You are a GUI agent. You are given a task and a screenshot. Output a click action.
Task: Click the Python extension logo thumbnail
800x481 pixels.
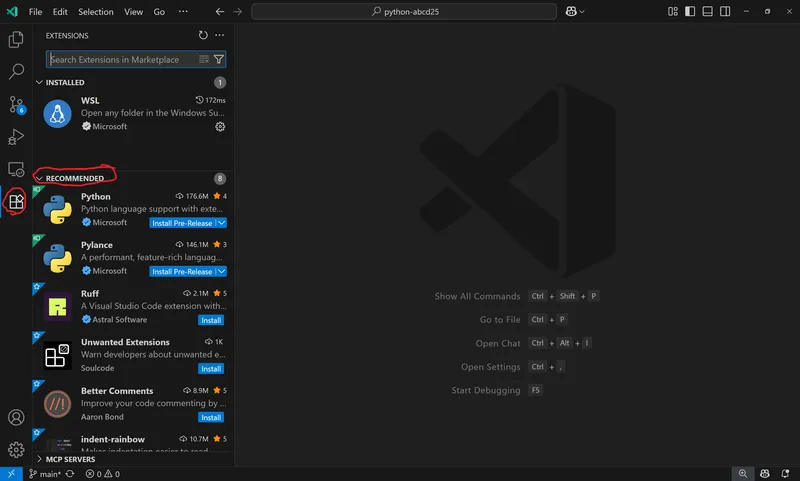tap(57, 210)
